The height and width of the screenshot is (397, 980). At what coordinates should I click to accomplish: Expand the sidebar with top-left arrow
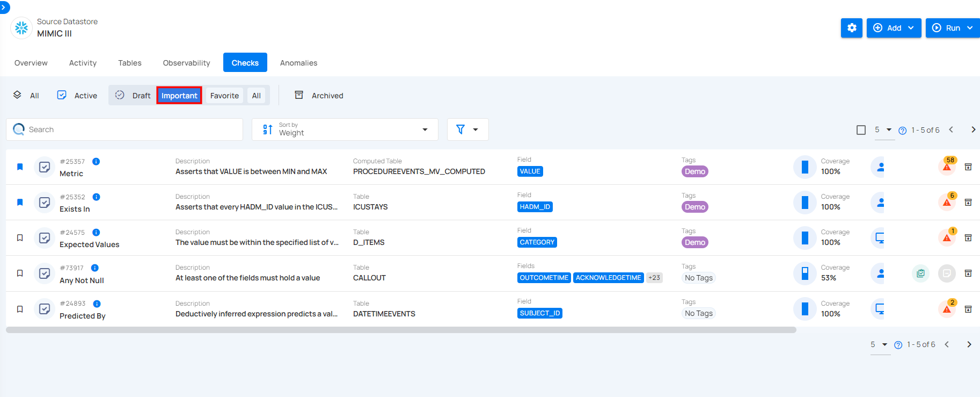(x=4, y=8)
